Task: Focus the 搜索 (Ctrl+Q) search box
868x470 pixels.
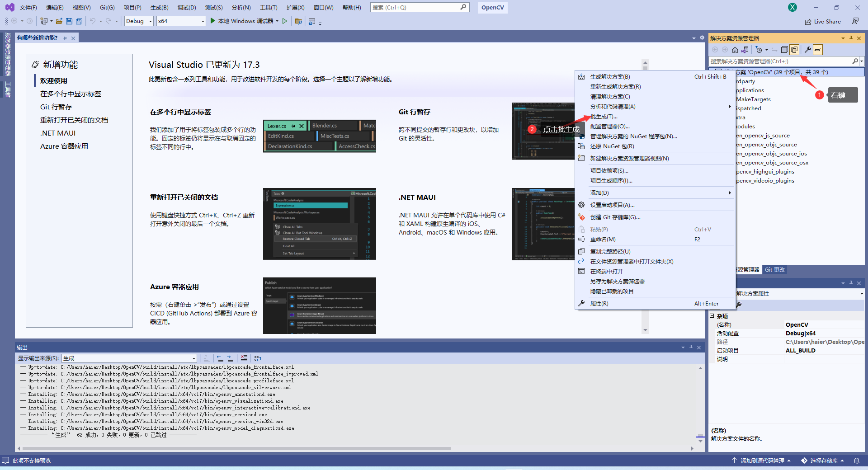Action: click(420, 7)
